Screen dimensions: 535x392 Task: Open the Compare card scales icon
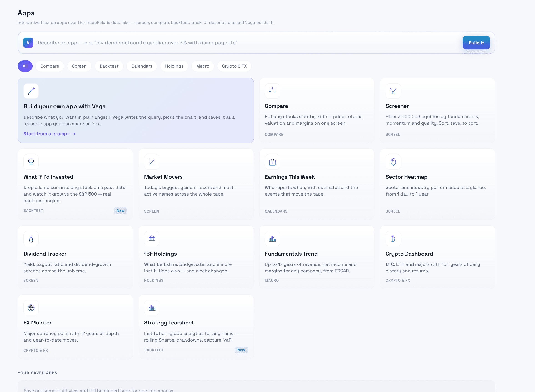pyautogui.click(x=273, y=91)
